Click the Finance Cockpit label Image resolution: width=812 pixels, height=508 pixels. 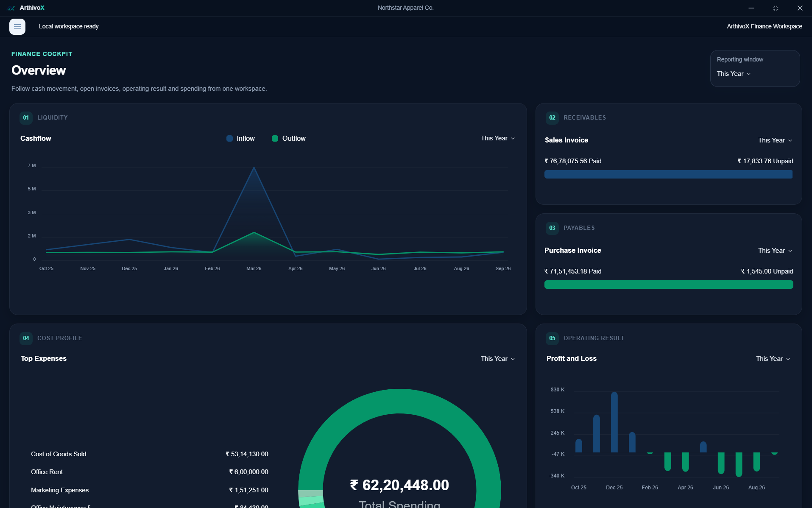42,54
